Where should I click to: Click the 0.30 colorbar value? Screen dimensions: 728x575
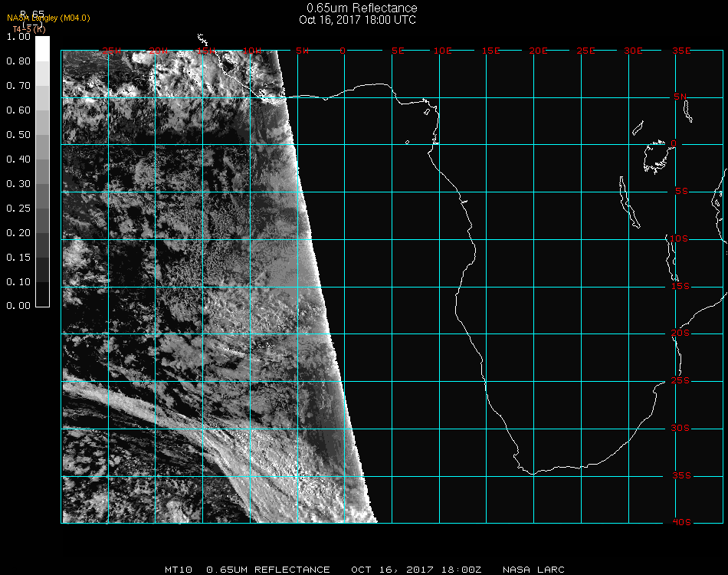click(18, 185)
